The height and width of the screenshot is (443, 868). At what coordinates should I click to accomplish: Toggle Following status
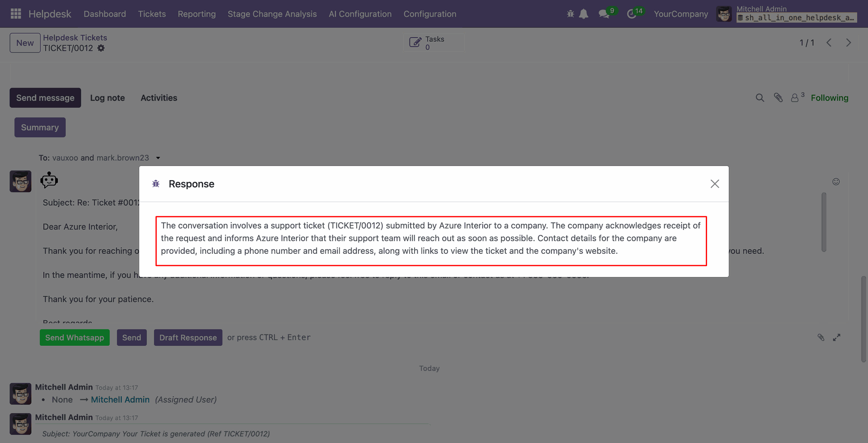coord(830,98)
